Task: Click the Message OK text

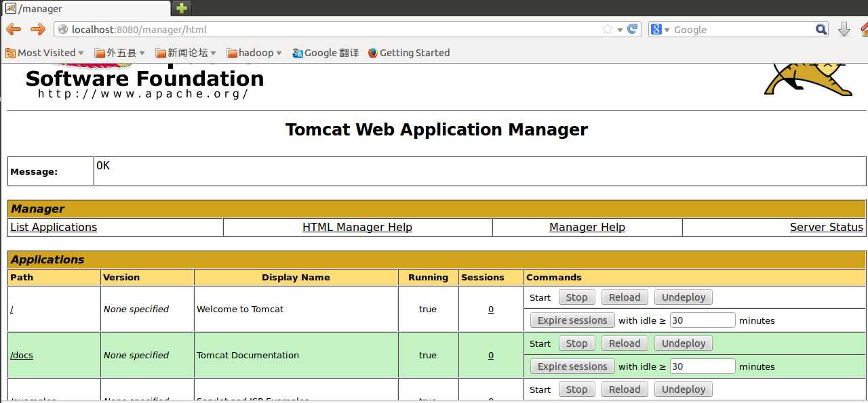Action: click(x=103, y=165)
